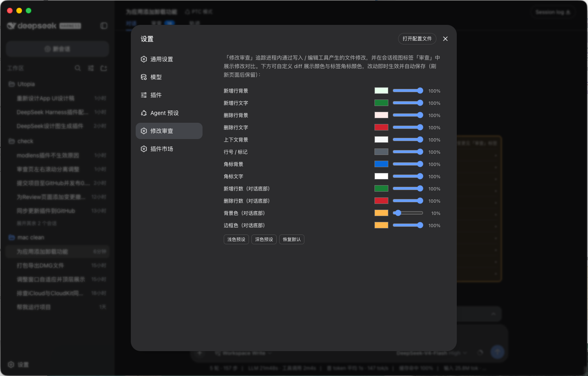Click the new-folder icon in the 工作区 header

point(104,68)
